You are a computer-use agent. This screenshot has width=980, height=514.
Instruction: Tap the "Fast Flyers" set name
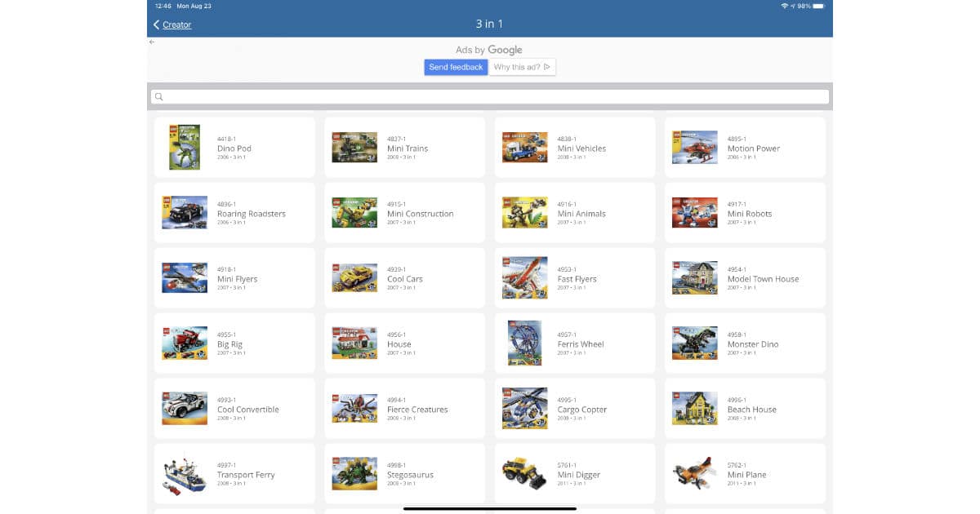pos(577,279)
